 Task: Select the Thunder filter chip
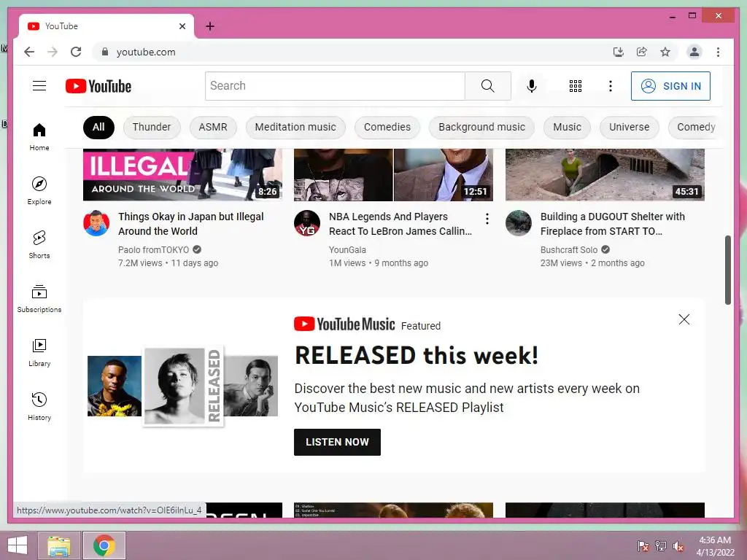152,127
